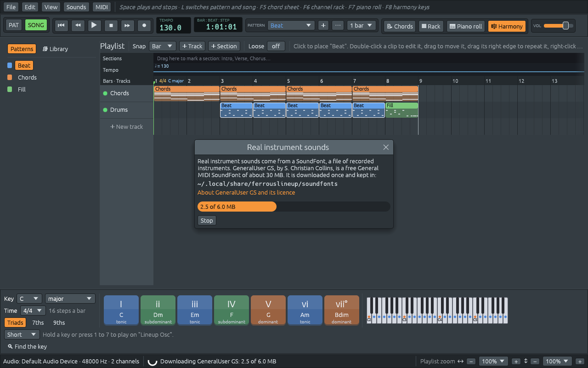Viewport: 588px width, 368px height.
Task: Decrease vertical playlist zoom with minus
Action: point(535,362)
